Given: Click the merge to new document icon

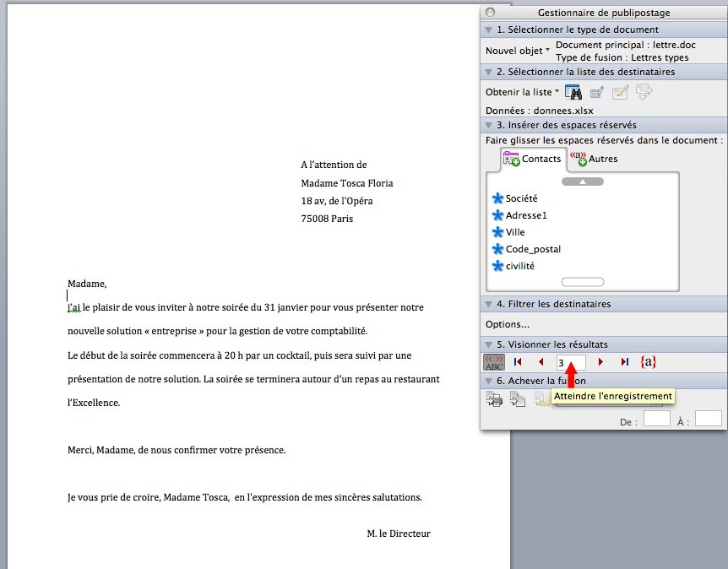Looking at the screenshot, I should 518,398.
